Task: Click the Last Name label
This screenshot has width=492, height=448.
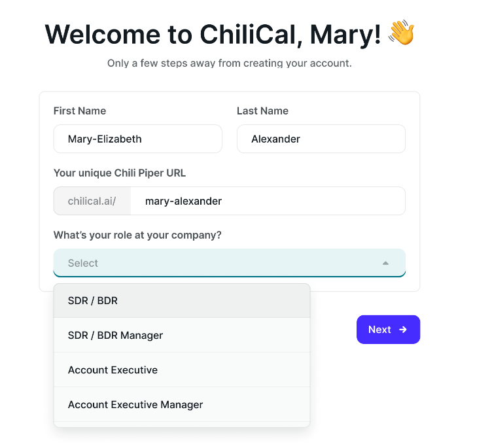Action: click(262, 111)
